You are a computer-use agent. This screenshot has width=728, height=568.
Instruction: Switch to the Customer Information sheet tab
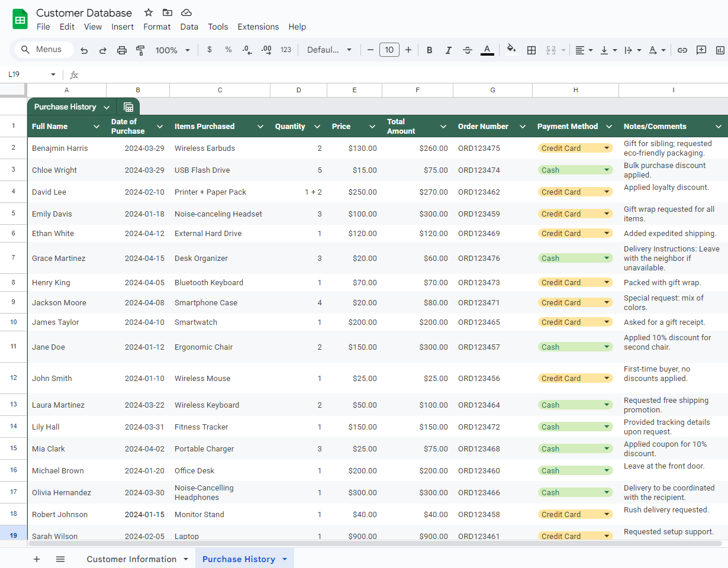tap(131, 559)
